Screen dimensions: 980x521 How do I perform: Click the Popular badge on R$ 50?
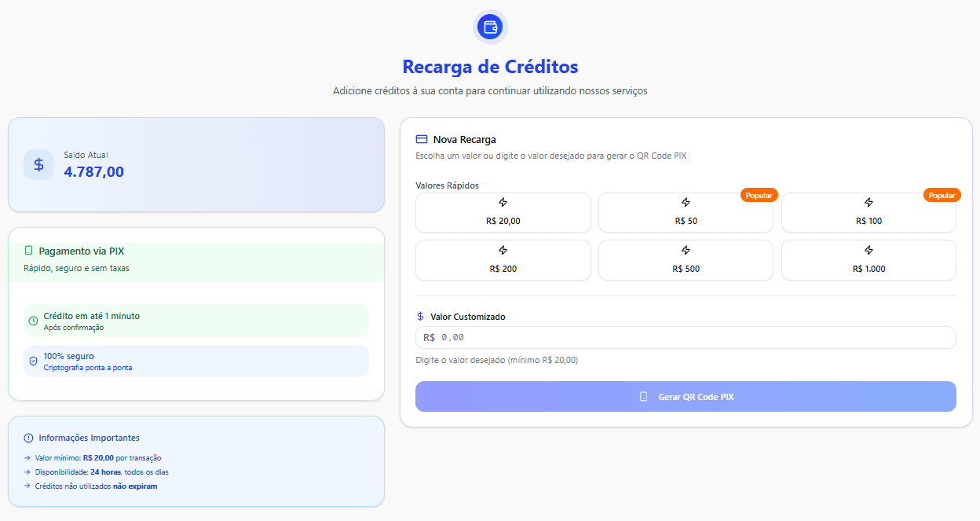click(x=759, y=195)
